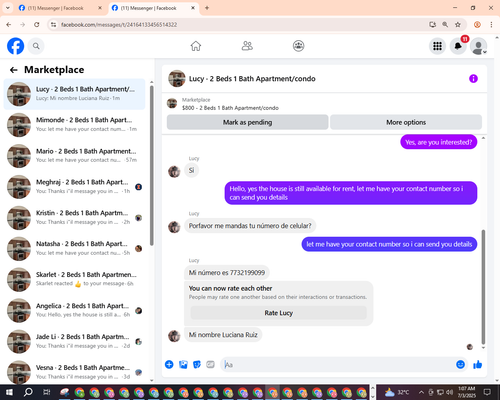Open the zoom magnifier icon in address bar
Screen dimensions: 500x400
[445, 25]
